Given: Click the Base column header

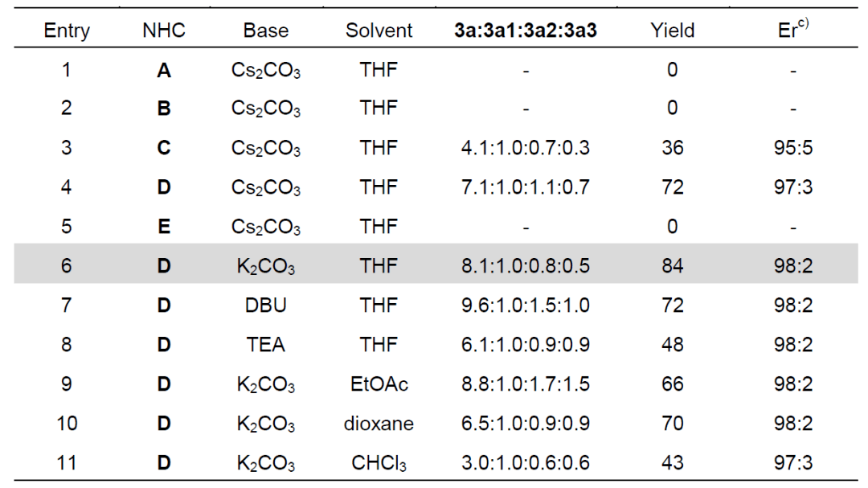Looking at the screenshot, I should (265, 31).
